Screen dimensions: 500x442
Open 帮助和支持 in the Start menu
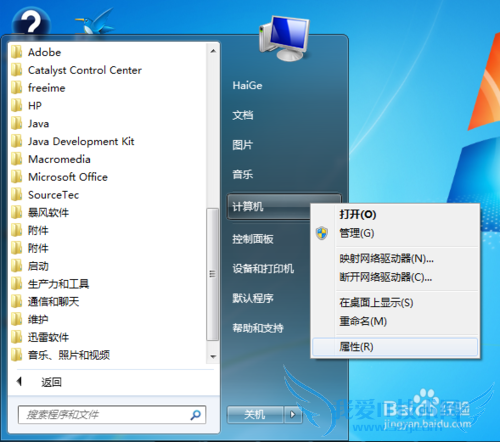258,328
